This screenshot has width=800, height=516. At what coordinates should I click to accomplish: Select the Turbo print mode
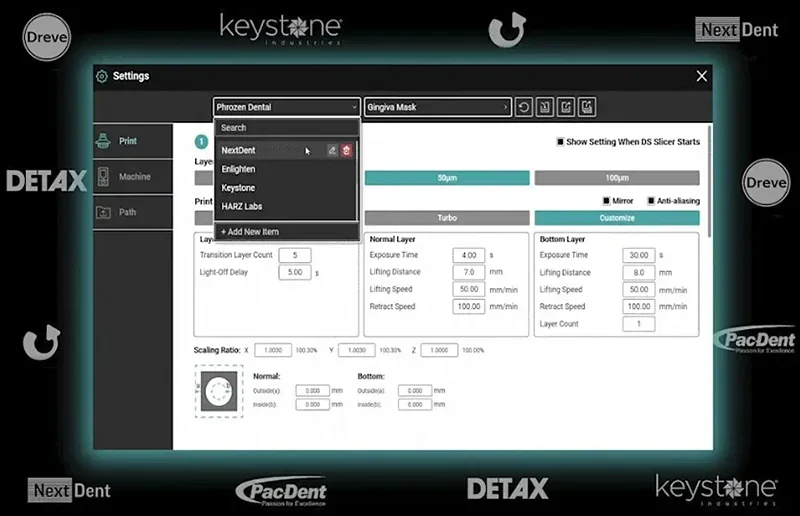(447, 218)
